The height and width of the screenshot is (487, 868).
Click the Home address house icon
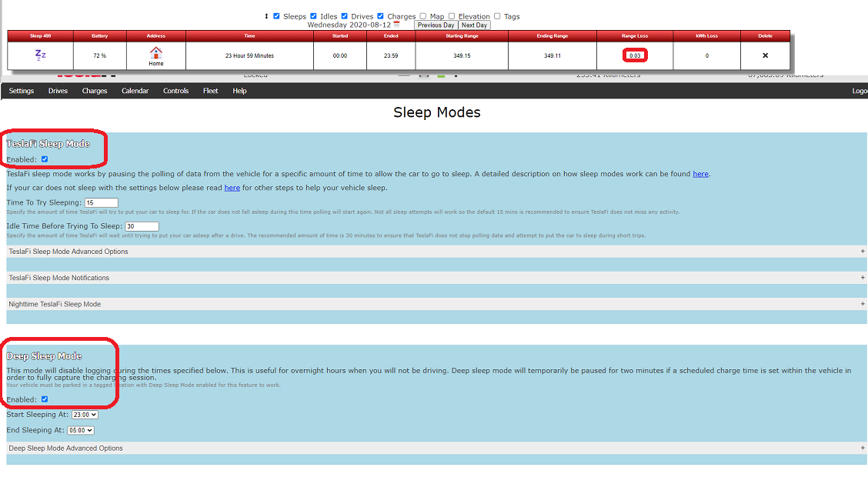point(156,53)
